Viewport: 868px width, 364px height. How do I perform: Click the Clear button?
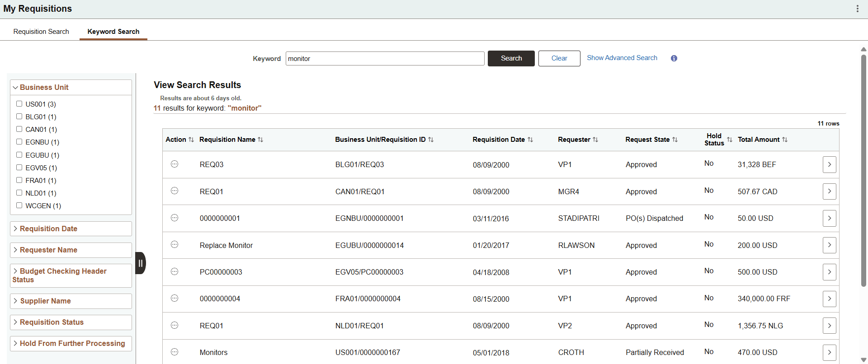coord(559,58)
